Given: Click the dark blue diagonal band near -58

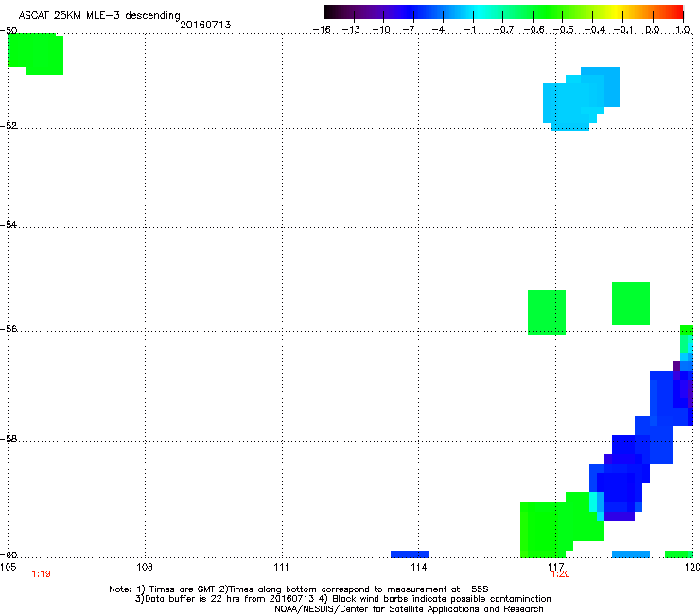Looking at the screenshot, I should point(643,447).
